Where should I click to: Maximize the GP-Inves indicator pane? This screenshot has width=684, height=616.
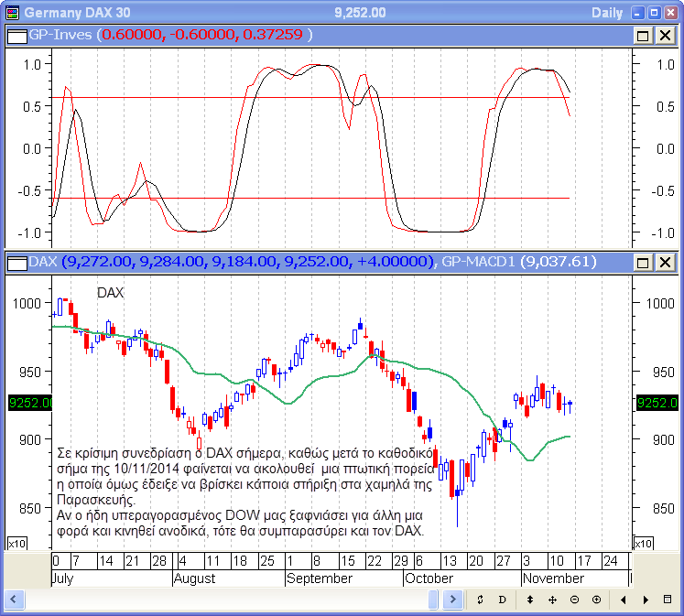643,35
